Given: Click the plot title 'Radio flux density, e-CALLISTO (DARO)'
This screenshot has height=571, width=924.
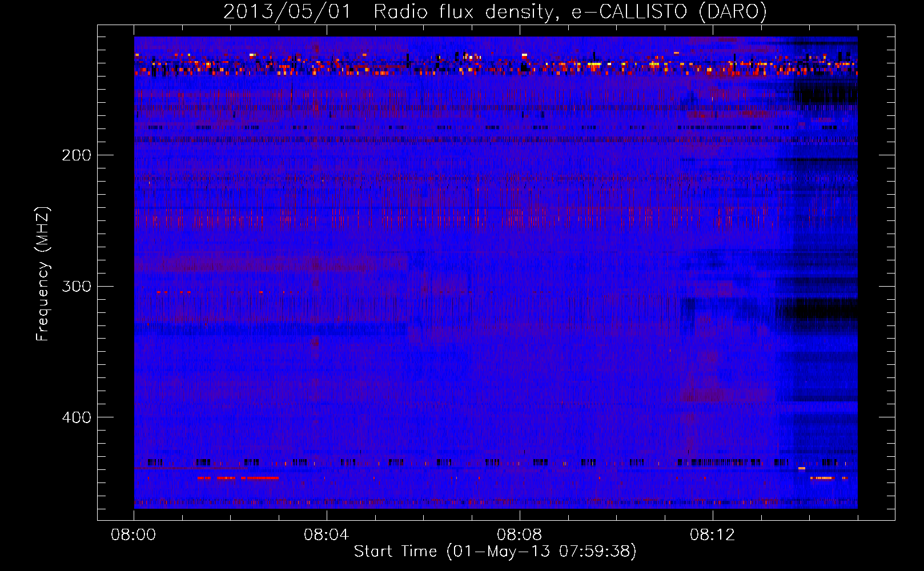Looking at the screenshot, I should (570, 11).
